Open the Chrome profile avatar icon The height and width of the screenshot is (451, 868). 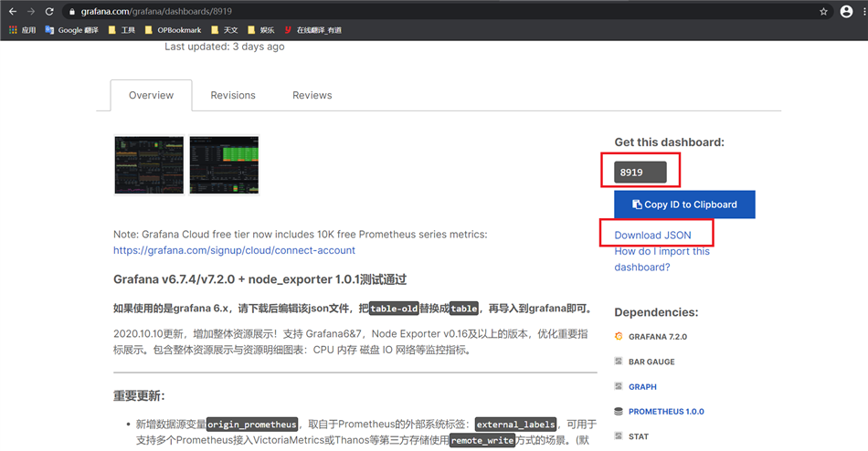[846, 11]
